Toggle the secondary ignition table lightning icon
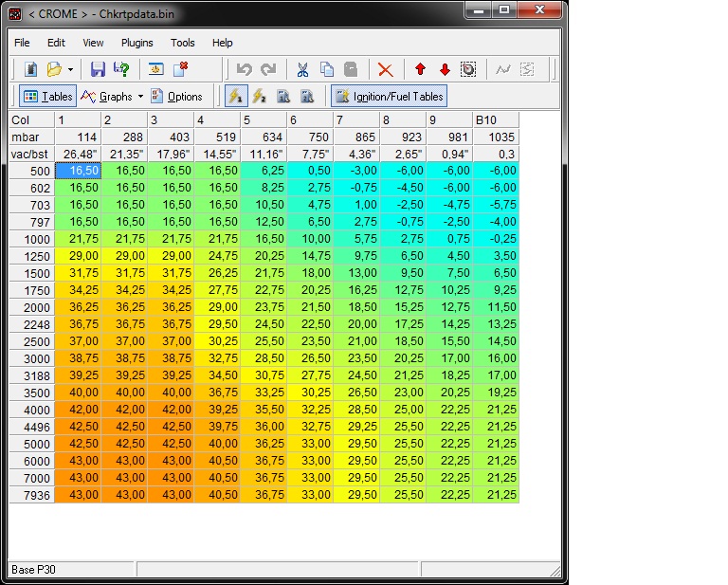The image size is (728, 585). [259, 96]
